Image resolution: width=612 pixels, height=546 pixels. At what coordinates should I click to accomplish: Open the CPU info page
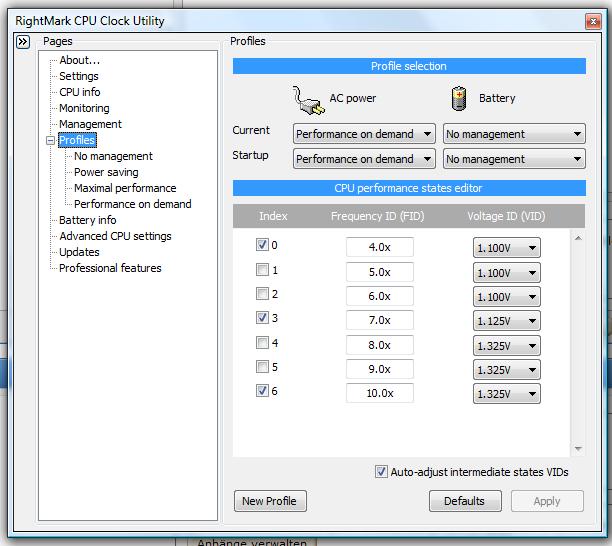(80, 92)
